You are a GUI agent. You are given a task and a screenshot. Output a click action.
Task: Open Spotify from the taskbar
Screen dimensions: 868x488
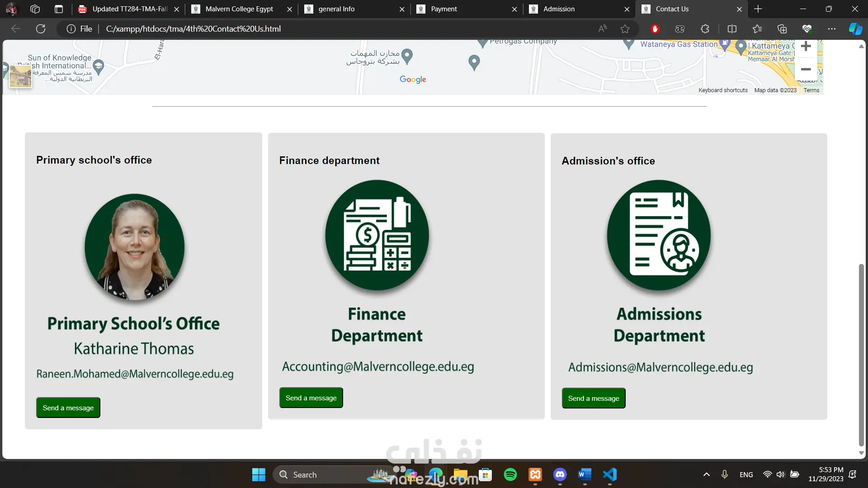point(510,474)
